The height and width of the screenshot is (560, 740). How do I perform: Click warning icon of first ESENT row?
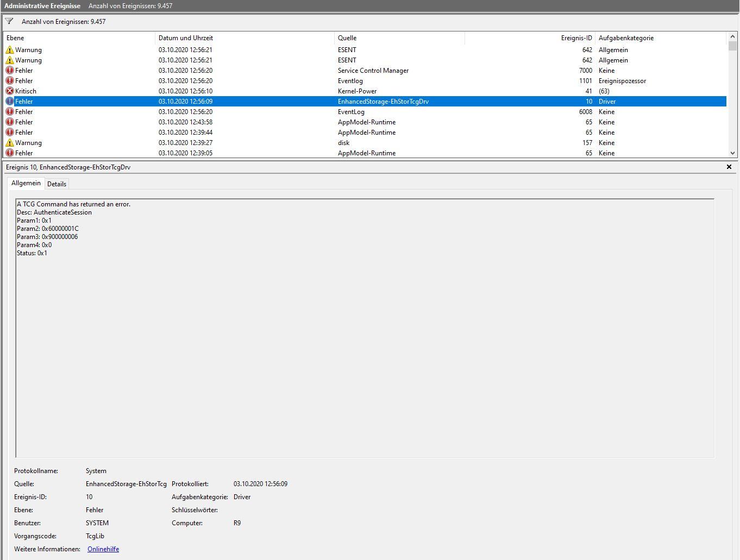click(10, 50)
